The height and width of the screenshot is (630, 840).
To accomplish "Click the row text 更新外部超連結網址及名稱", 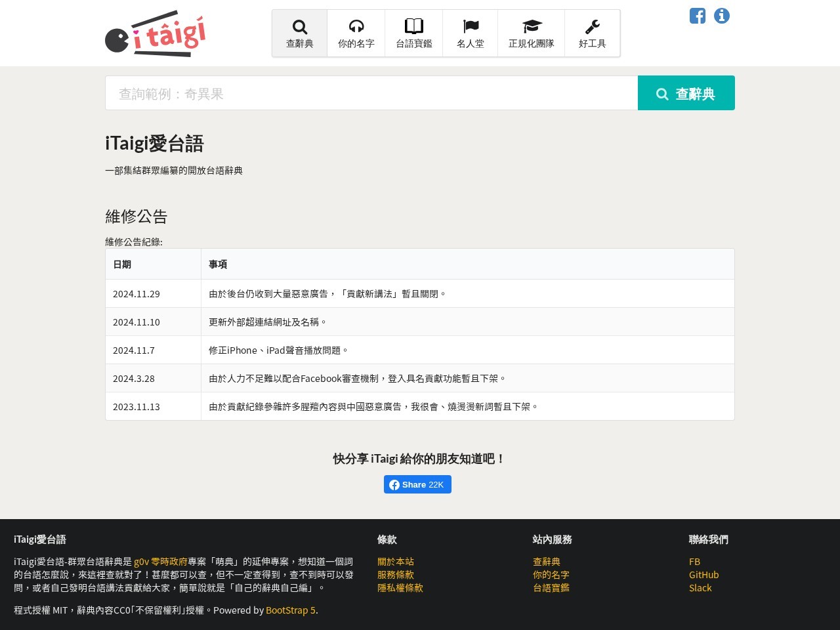I will pyautogui.click(x=268, y=322).
